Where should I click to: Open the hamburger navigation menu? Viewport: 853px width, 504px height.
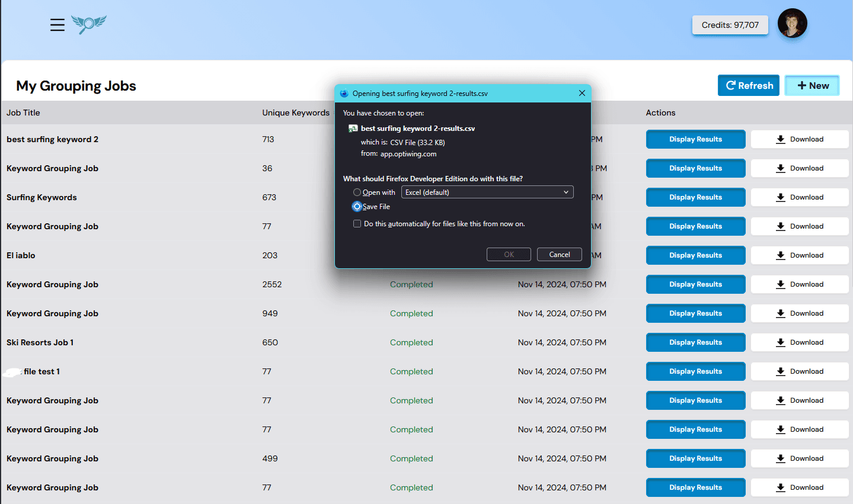(x=57, y=25)
